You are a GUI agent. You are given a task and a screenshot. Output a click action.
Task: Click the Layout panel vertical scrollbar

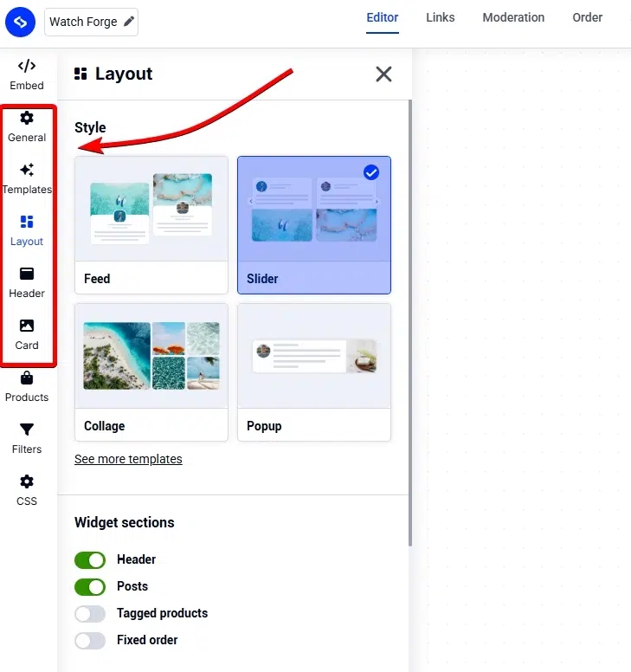pos(410,323)
